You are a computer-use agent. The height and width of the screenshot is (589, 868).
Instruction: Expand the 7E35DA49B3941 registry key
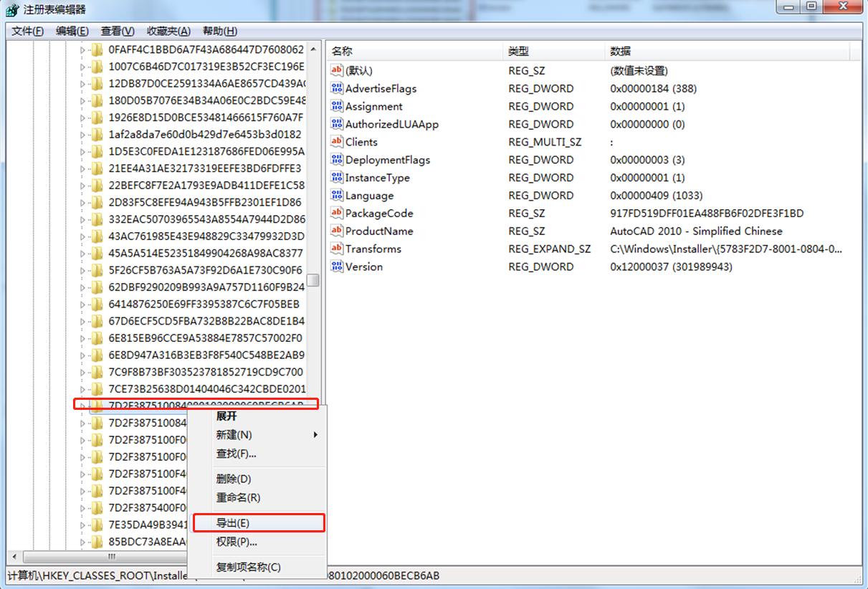coord(85,523)
